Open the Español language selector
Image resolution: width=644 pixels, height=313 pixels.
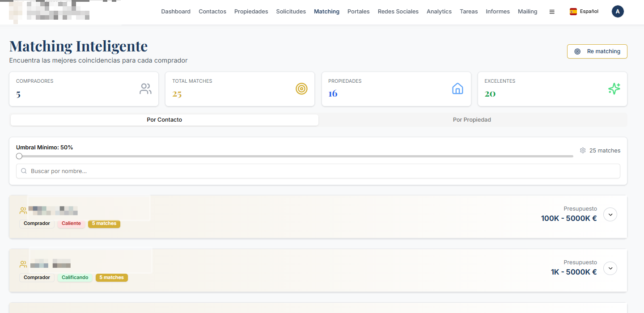[584, 12]
